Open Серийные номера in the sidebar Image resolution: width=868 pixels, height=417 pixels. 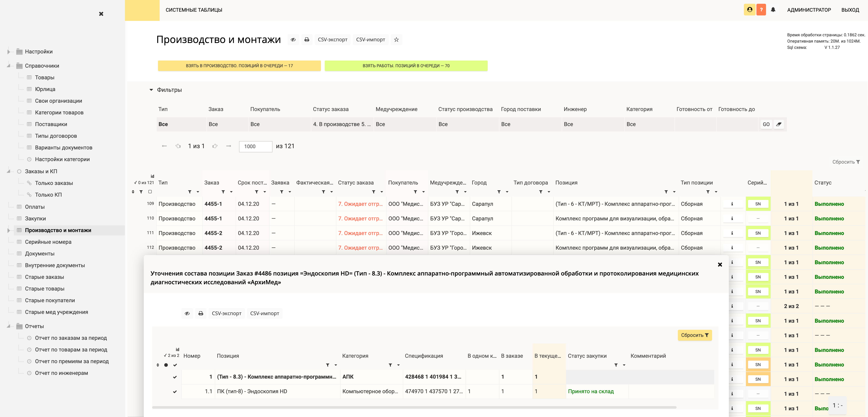(x=48, y=242)
